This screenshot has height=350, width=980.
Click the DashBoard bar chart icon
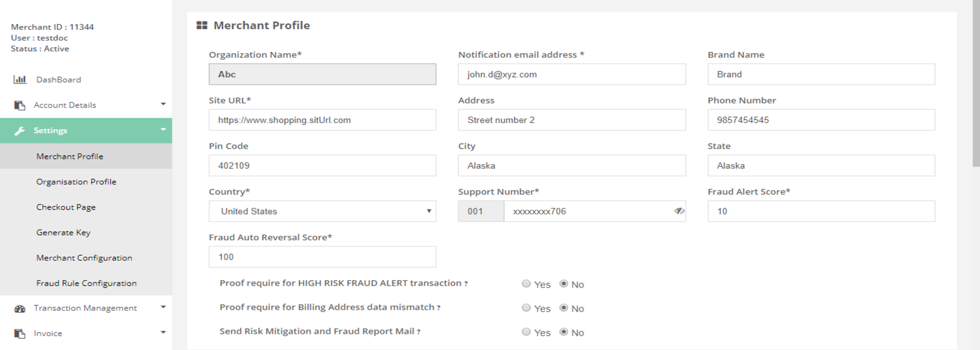pyautogui.click(x=20, y=79)
